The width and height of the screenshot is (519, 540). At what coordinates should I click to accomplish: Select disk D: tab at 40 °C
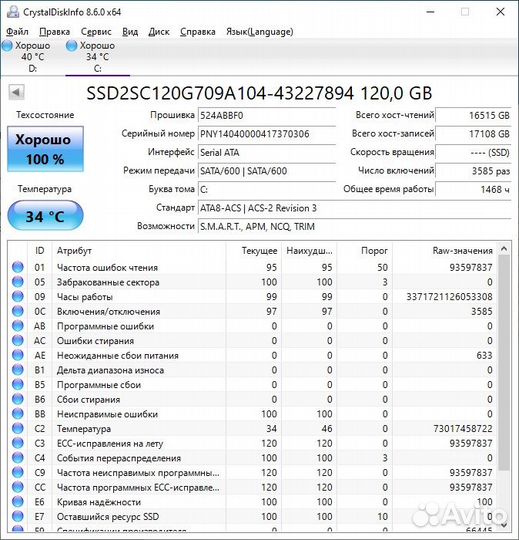(32, 56)
